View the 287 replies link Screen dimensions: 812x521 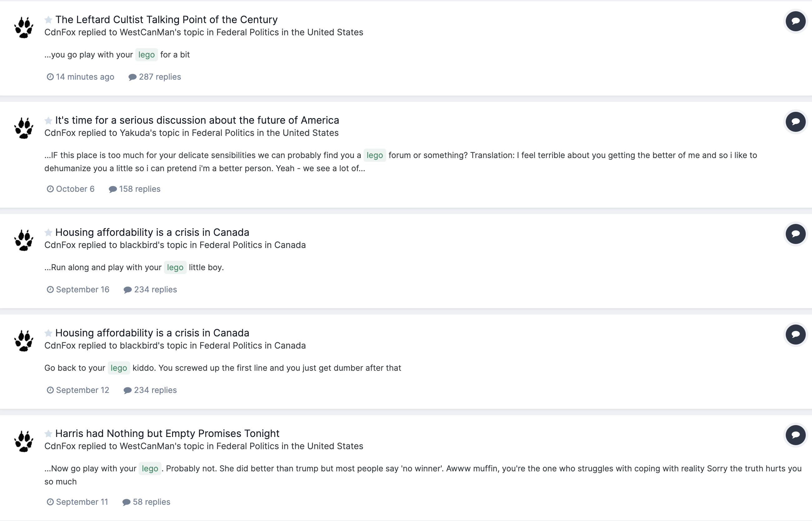click(160, 77)
